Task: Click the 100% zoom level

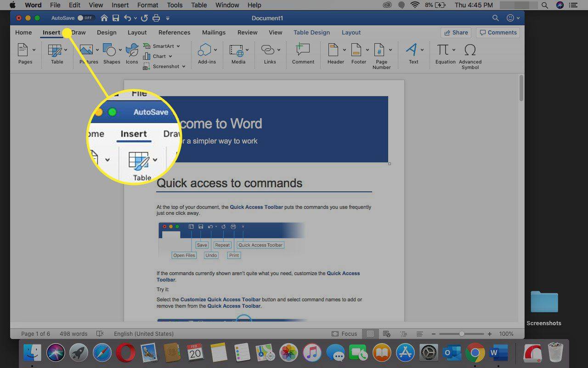Action: pyautogui.click(x=506, y=334)
